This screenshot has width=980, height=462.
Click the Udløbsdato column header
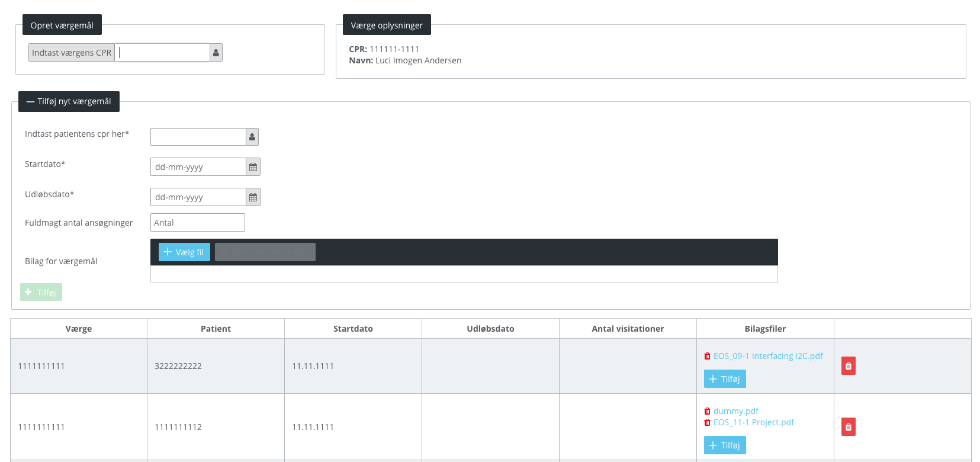point(490,329)
